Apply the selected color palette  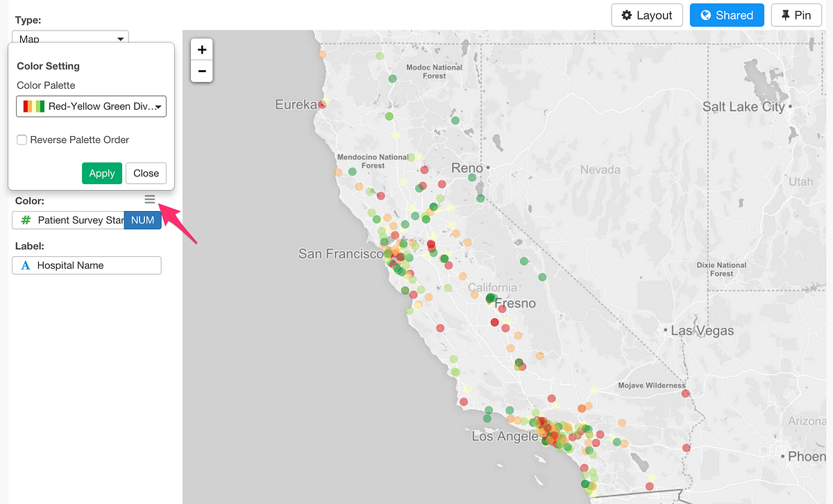101,173
